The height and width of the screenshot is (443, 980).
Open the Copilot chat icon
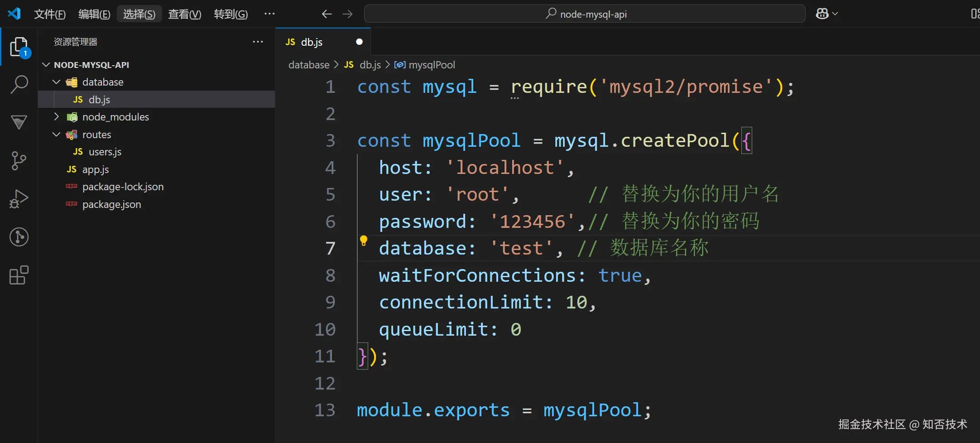[x=822, y=14]
